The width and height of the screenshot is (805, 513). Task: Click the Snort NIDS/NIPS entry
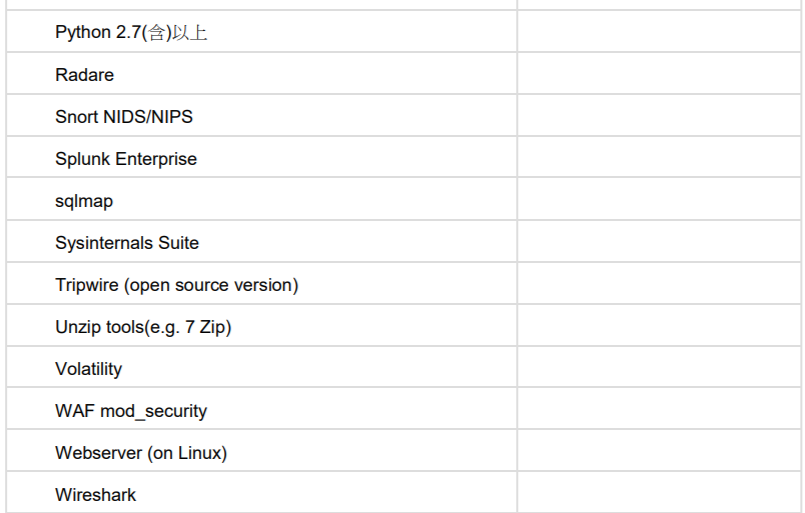pyautogui.click(x=124, y=117)
